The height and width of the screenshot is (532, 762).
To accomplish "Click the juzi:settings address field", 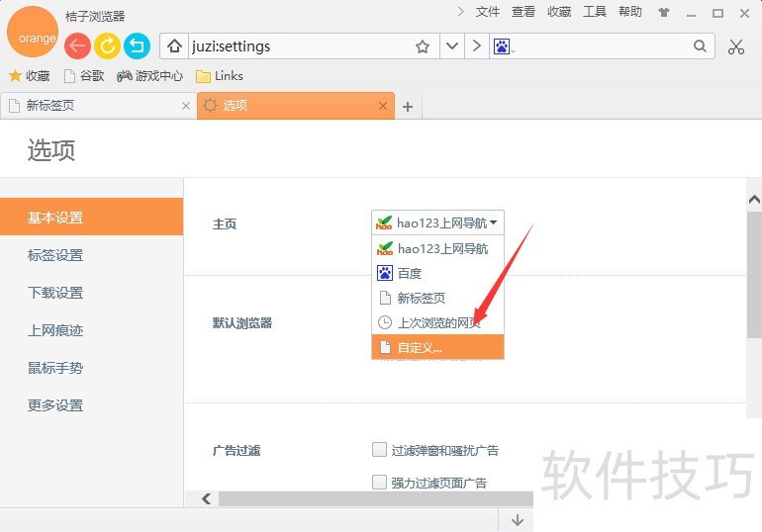I will [299, 46].
